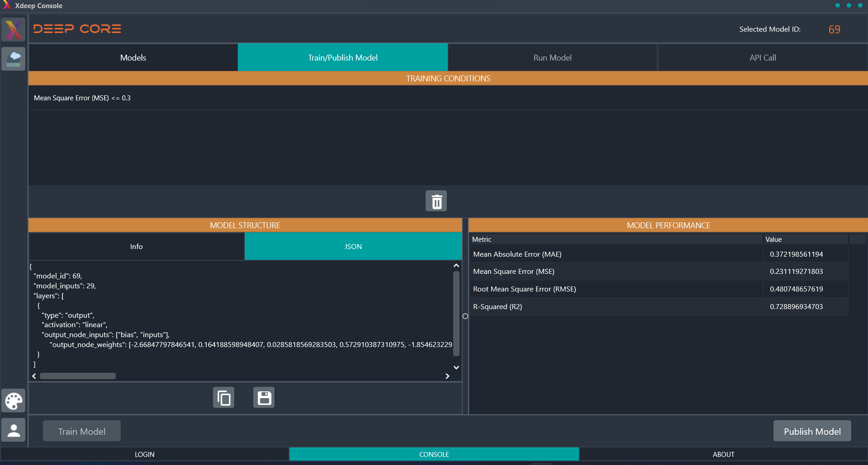Click the JSON scroll down arrow

[456, 367]
